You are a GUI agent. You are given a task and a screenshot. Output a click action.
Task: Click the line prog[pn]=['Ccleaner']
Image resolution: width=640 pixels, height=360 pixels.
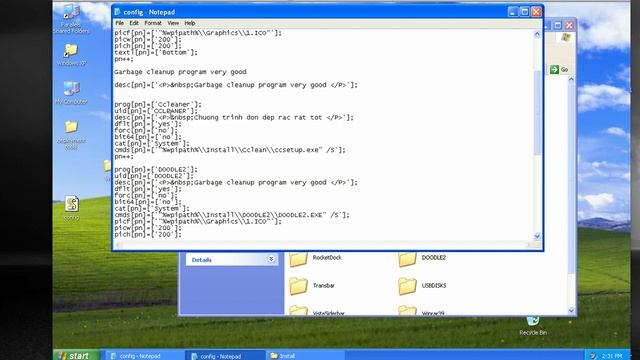pyautogui.click(x=158, y=104)
